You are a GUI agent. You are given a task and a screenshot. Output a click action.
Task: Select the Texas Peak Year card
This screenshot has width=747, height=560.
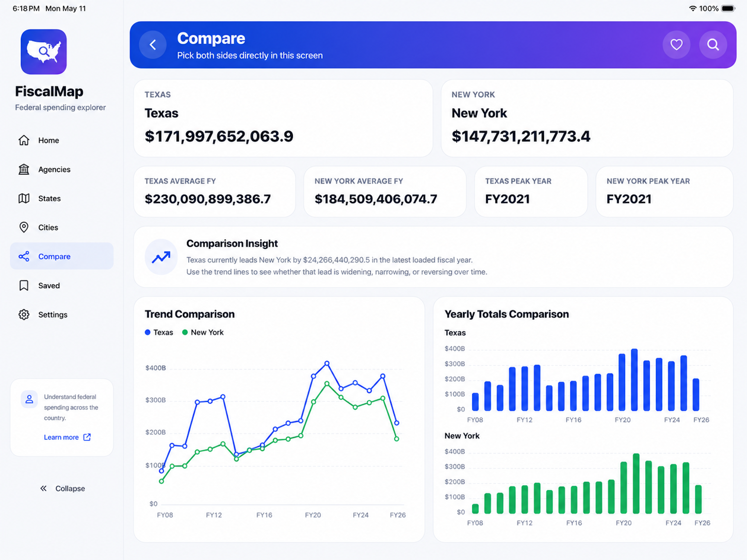(x=531, y=191)
